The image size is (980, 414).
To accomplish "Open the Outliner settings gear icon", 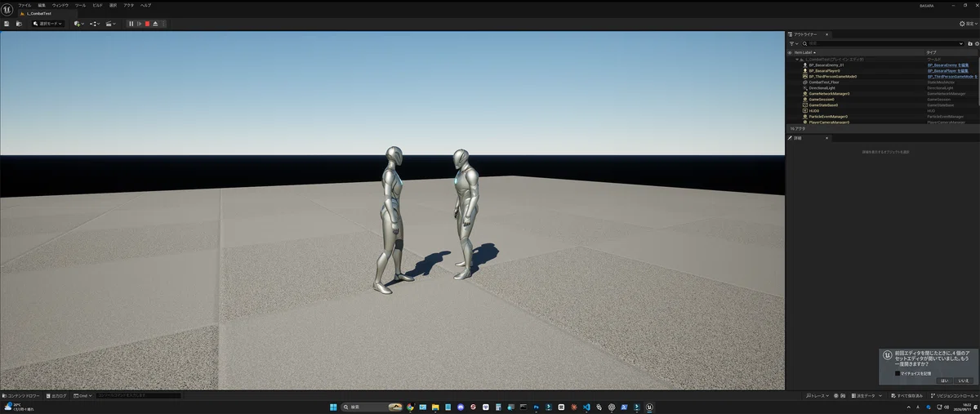I will point(977,43).
